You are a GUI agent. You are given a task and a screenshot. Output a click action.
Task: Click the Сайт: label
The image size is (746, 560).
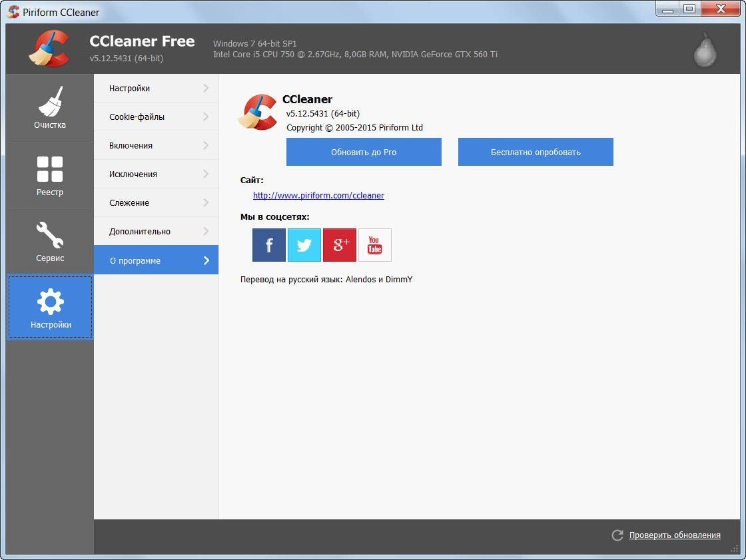pos(252,180)
